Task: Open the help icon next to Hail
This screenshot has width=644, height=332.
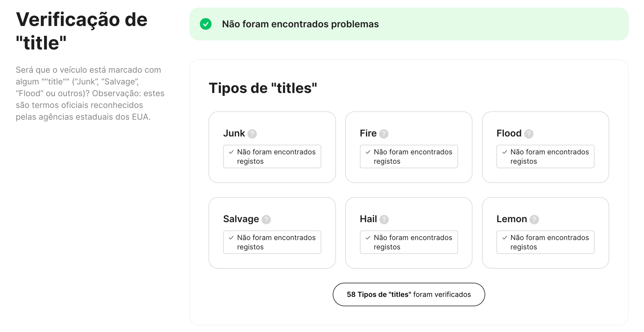Action: pyautogui.click(x=384, y=220)
